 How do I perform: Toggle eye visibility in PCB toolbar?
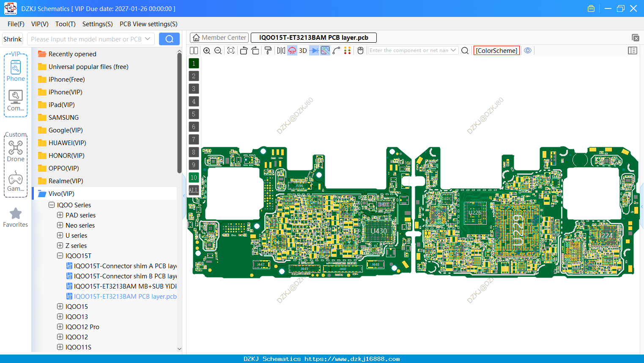tap(528, 50)
